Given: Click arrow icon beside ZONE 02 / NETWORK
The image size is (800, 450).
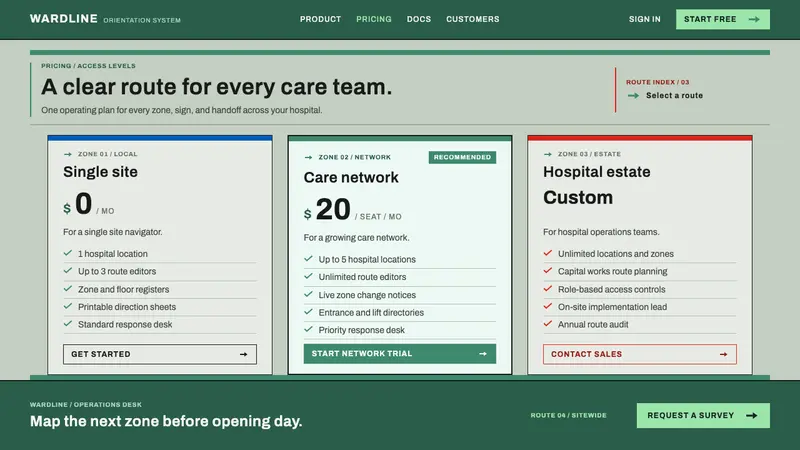Looking at the screenshot, I should pos(308,157).
